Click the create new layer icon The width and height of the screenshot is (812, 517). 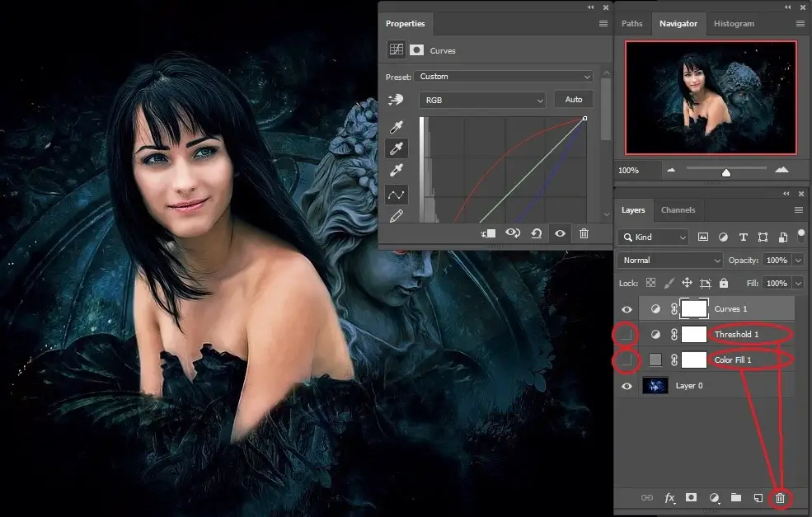758,498
